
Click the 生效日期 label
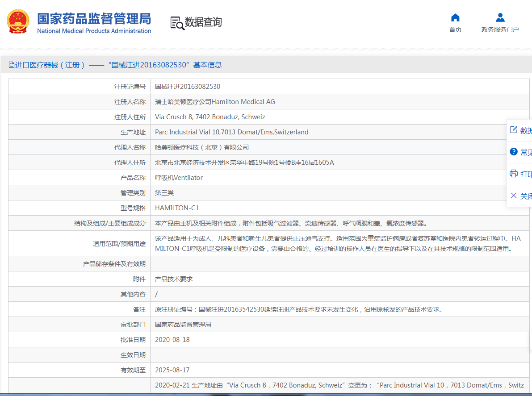point(133,355)
